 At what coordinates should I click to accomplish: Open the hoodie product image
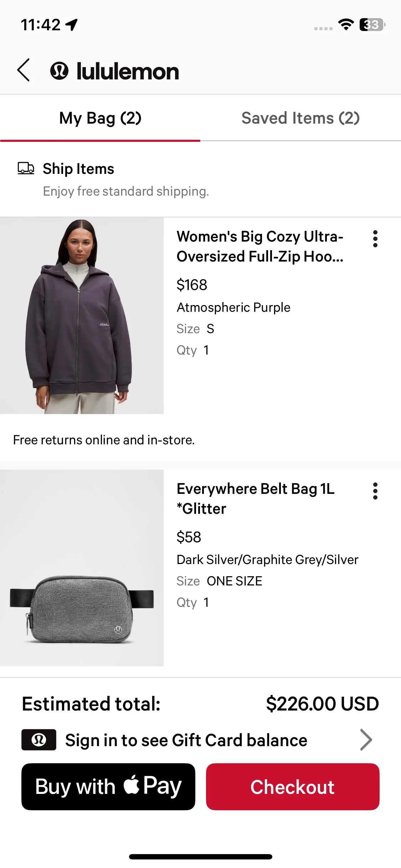coord(82,316)
